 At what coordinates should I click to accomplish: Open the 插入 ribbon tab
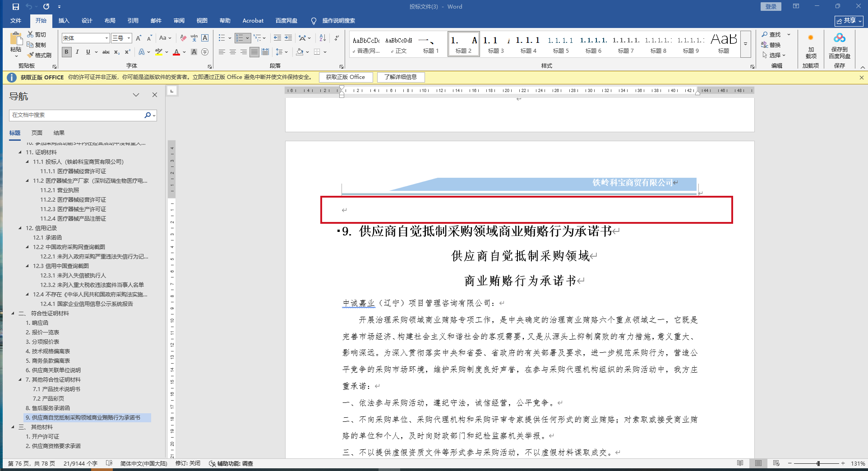point(64,21)
